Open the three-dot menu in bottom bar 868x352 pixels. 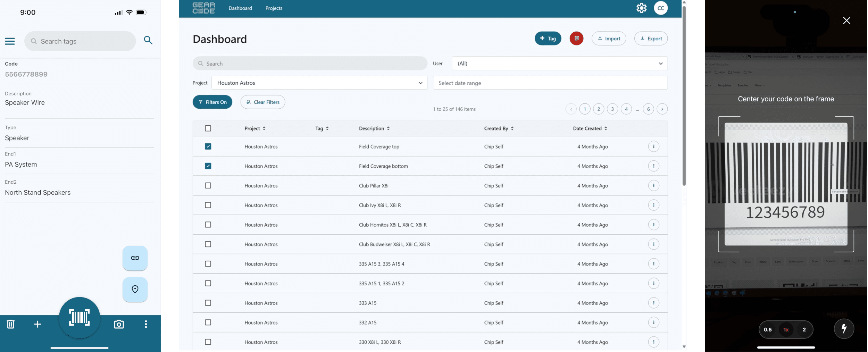(x=146, y=324)
